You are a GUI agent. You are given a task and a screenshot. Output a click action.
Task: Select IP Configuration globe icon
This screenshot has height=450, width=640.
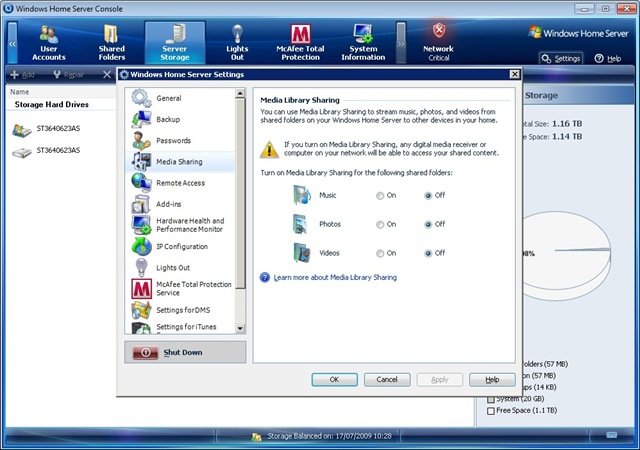point(141,246)
